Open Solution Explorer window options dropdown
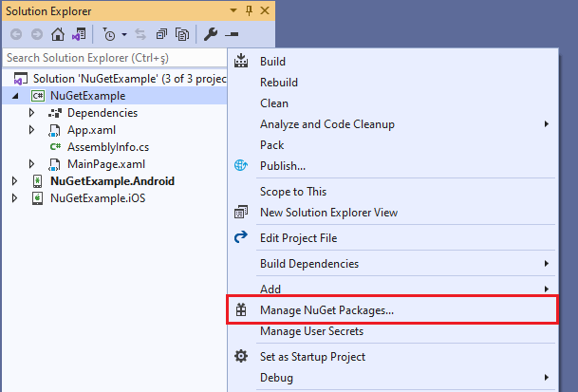 pyautogui.click(x=233, y=10)
